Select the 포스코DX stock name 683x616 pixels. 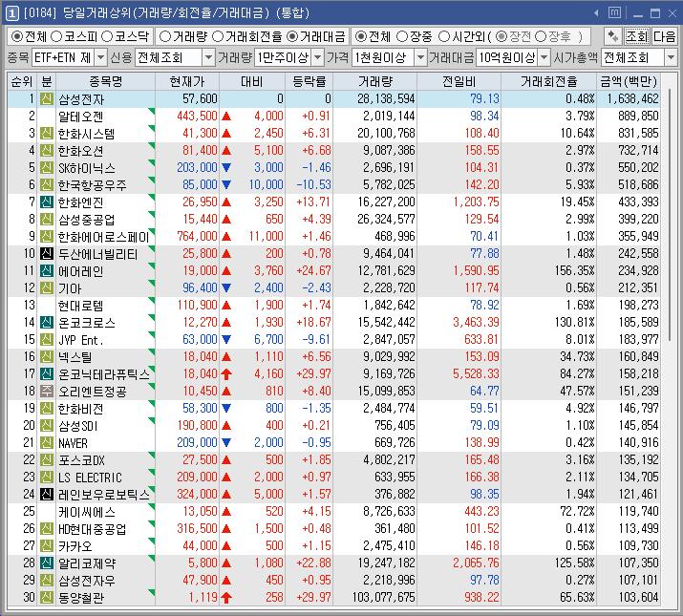[81, 460]
